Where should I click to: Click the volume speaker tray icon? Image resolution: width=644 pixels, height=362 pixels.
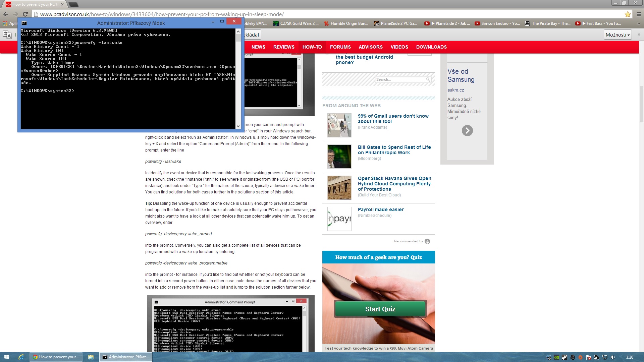[x=613, y=357]
